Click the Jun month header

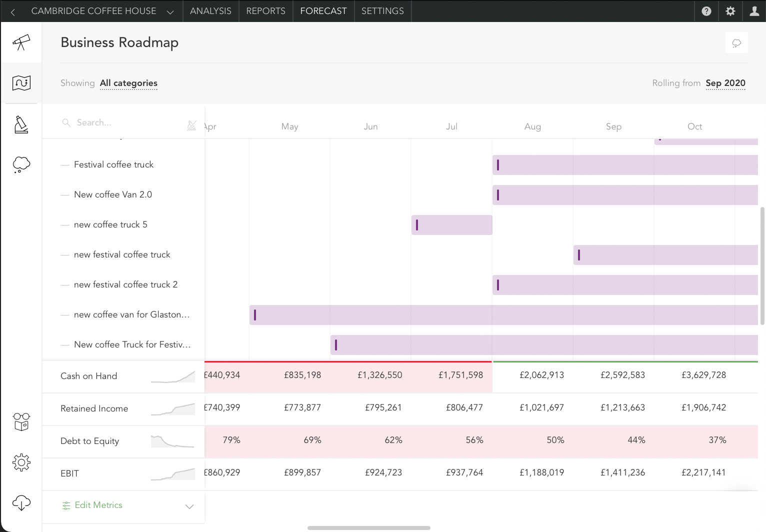(x=370, y=126)
